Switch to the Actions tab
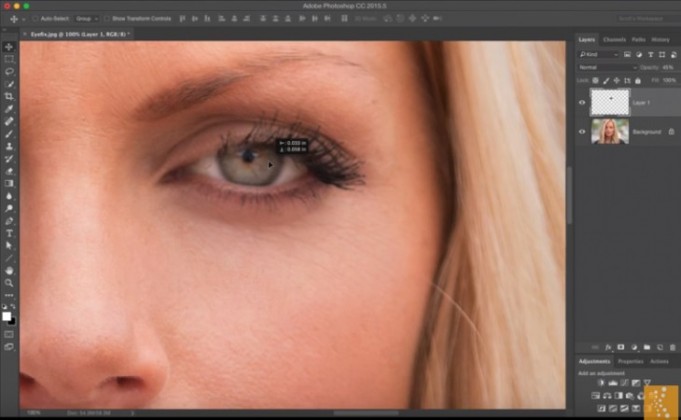Viewport: 681px width, 420px height. 659,361
